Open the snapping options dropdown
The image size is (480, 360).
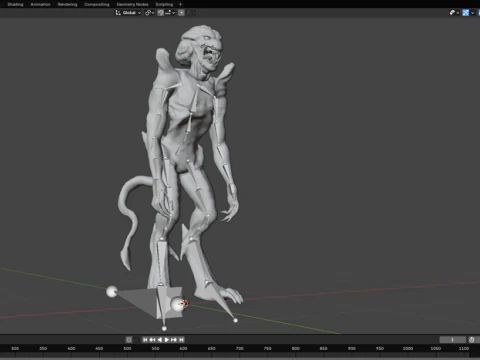pyautogui.click(x=170, y=13)
